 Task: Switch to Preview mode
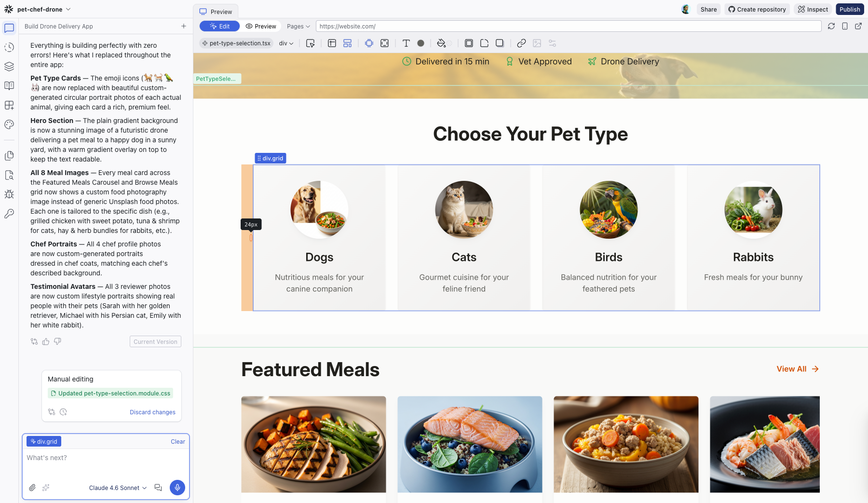(x=261, y=26)
